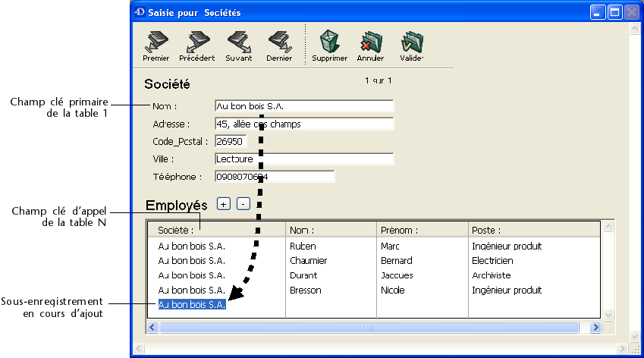The height and width of the screenshot is (358, 644).
Task: Click the Téléphone input field
Action: [275, 177]
